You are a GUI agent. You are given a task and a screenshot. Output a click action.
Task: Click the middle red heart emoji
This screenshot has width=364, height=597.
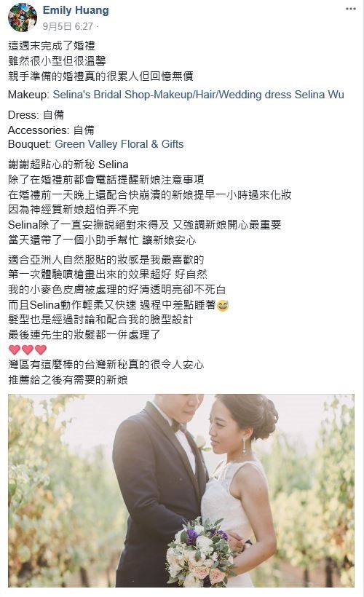click(28, 349)
